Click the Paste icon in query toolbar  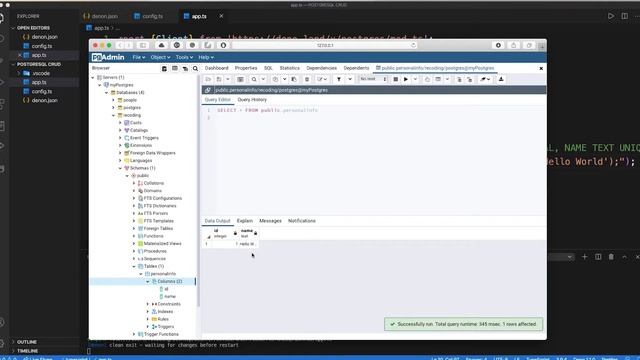click(294, 79)
